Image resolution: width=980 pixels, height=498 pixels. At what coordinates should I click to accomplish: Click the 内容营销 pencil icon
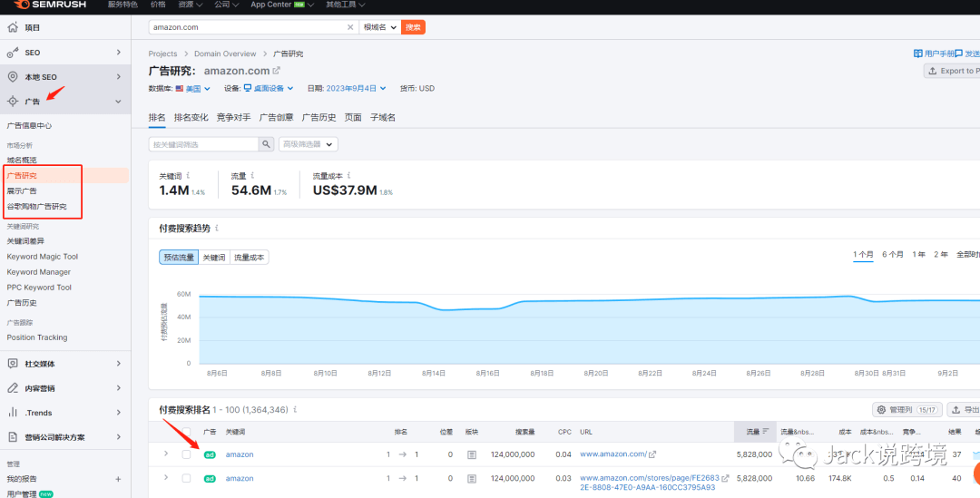pos(13,388)
